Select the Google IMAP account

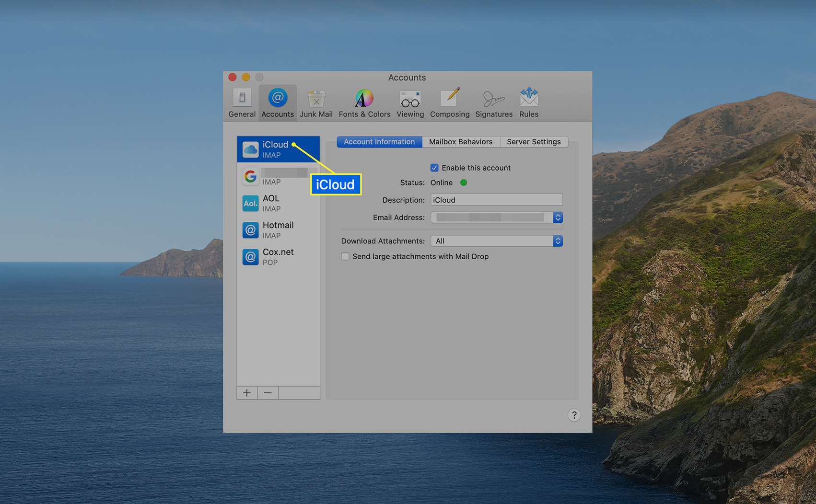(x=278, y=176)
